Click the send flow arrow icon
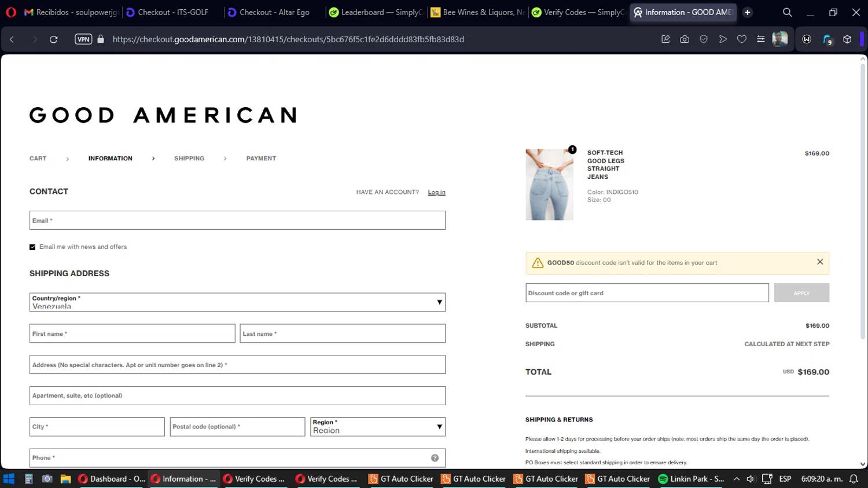This screenshot has height=488, width=868. 723,39
